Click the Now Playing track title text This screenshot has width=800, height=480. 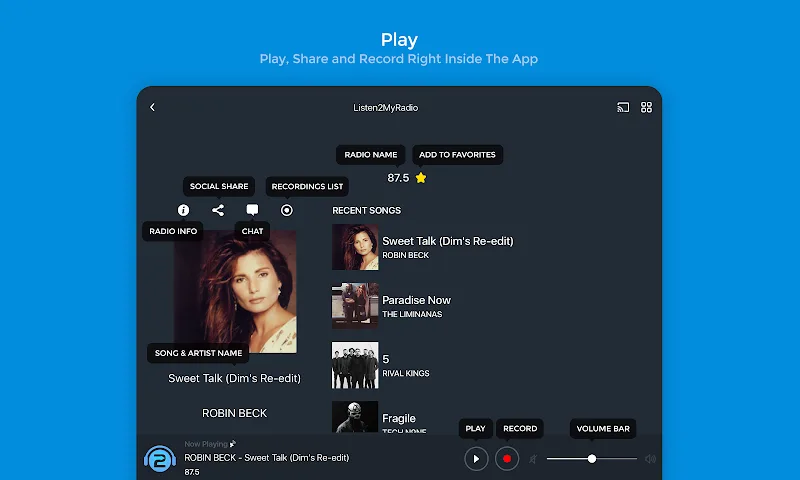(x=267, y=457)
